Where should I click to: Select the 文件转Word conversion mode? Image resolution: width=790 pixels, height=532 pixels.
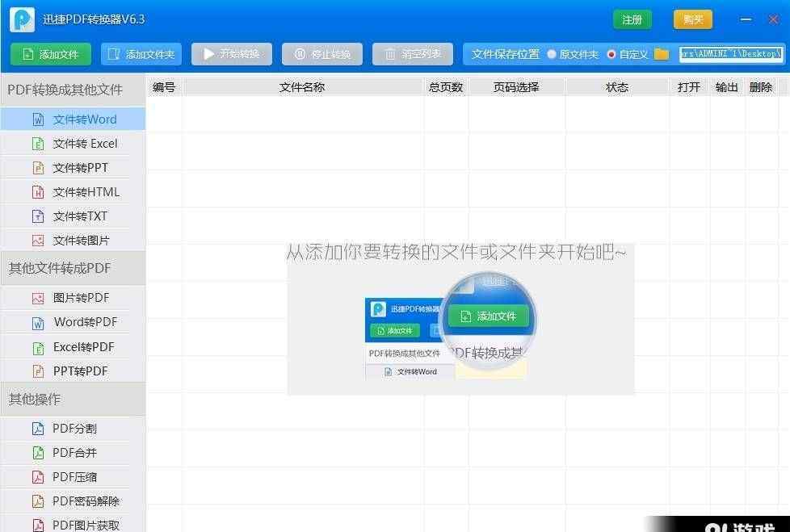[x=73, y=119]
